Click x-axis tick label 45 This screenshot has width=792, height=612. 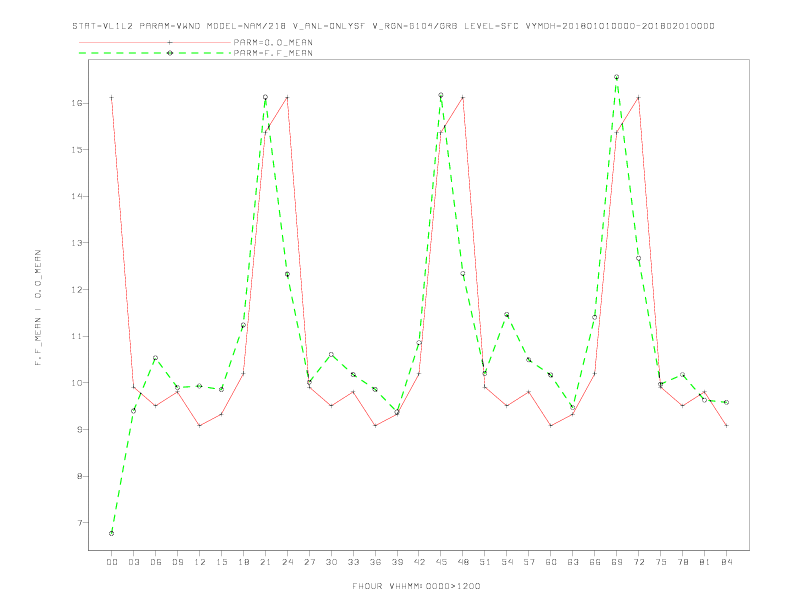pyautogui.click(x=441, y=562)
